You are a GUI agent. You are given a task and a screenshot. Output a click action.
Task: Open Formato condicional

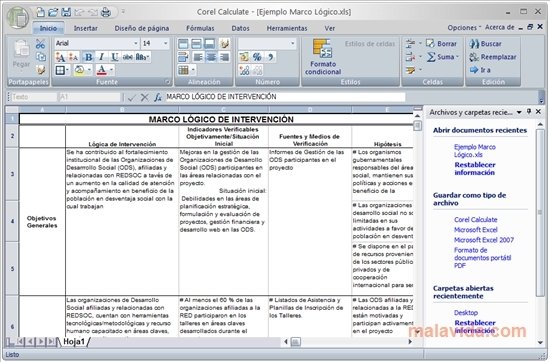coord(323,57)
